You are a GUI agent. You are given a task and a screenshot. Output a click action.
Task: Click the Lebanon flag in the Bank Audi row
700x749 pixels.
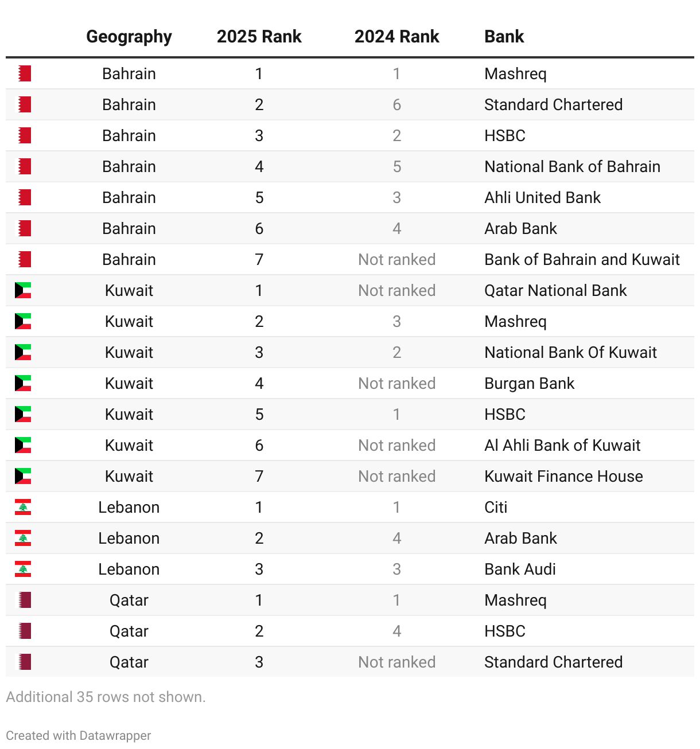(23, 569)
